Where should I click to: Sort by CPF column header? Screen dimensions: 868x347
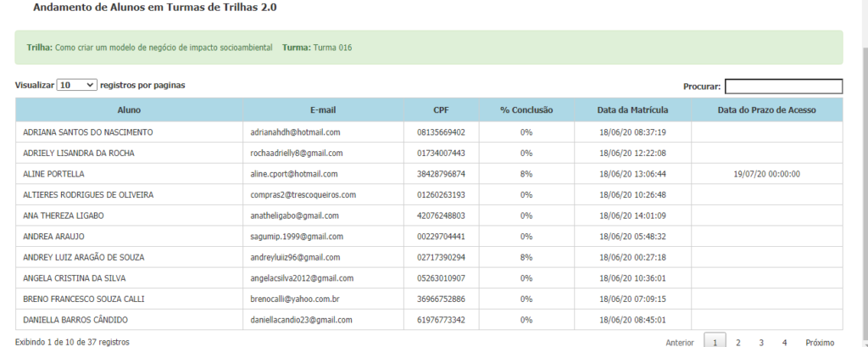[x=441, y=109]
